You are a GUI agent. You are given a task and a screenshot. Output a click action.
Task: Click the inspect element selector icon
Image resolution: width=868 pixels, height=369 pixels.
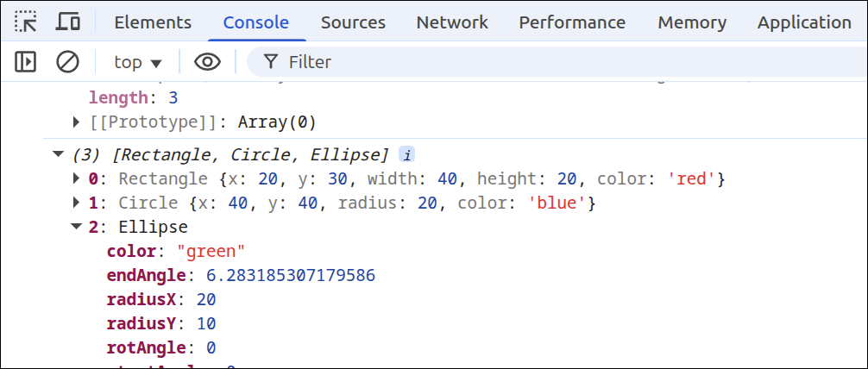coord(27,22)
